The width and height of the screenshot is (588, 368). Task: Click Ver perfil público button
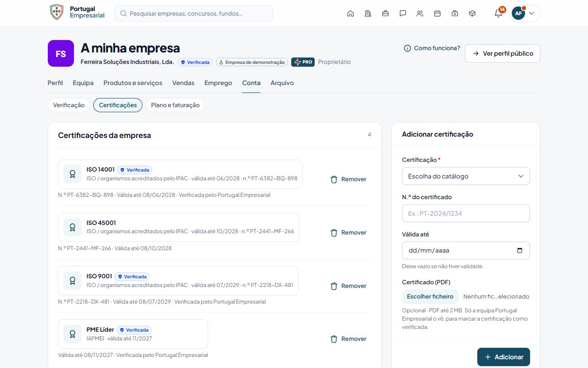coord(503,53)
